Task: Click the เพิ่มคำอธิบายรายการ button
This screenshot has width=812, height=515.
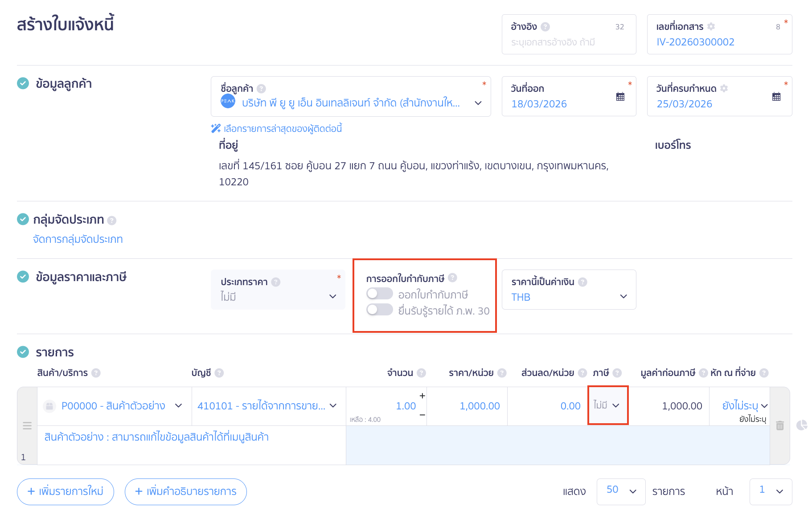Action: click(x=185, y=491)
